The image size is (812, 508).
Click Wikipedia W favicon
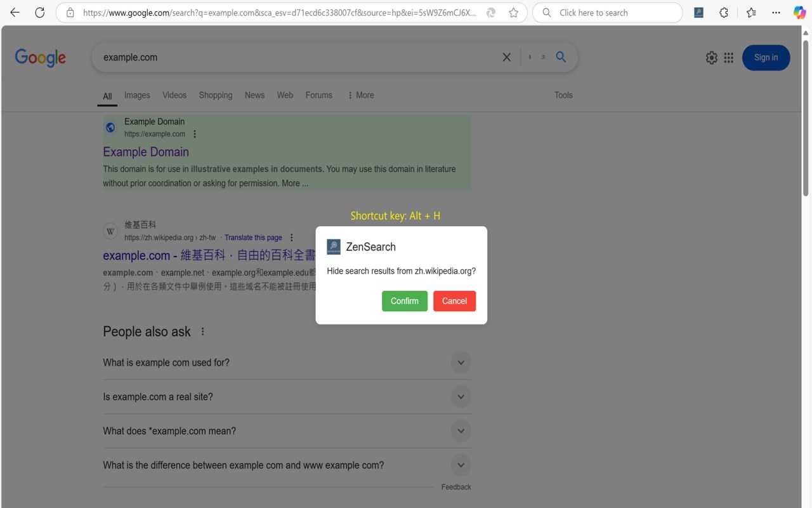tap(110, 231)
